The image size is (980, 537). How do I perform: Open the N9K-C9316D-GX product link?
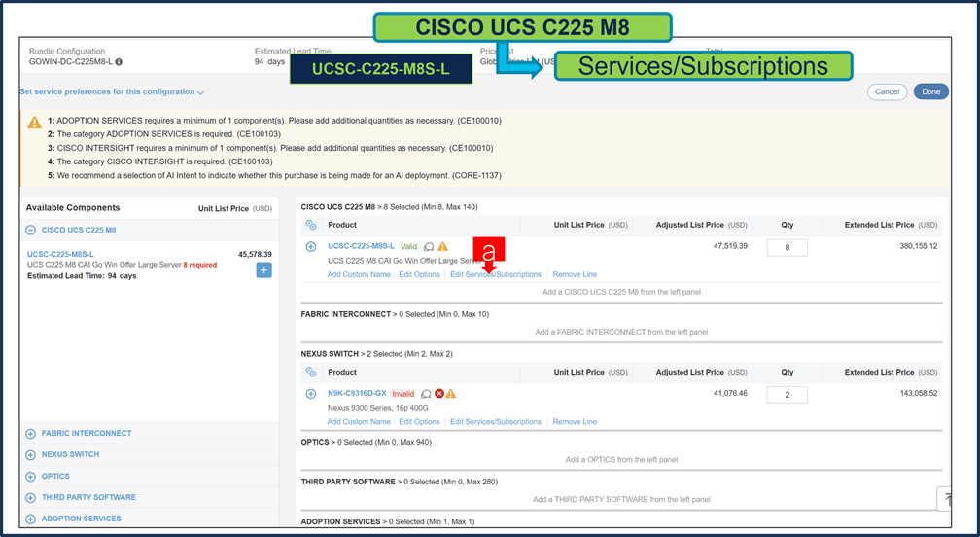point(357,394)
